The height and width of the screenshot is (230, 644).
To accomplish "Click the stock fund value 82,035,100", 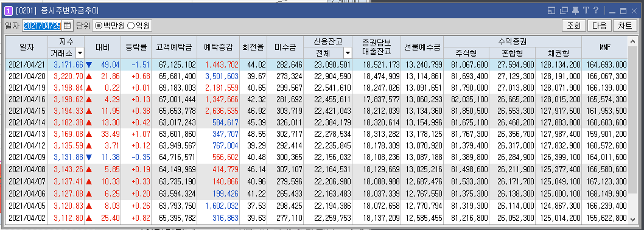I will [469, 100].
